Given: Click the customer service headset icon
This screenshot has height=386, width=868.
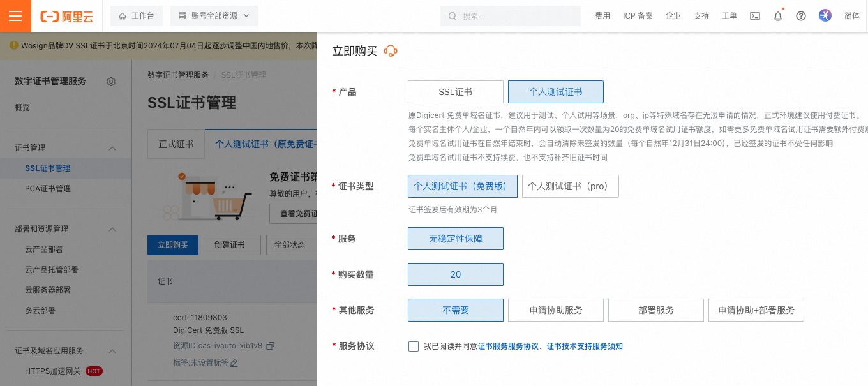Looking at the screenshot, I should 391,51.
